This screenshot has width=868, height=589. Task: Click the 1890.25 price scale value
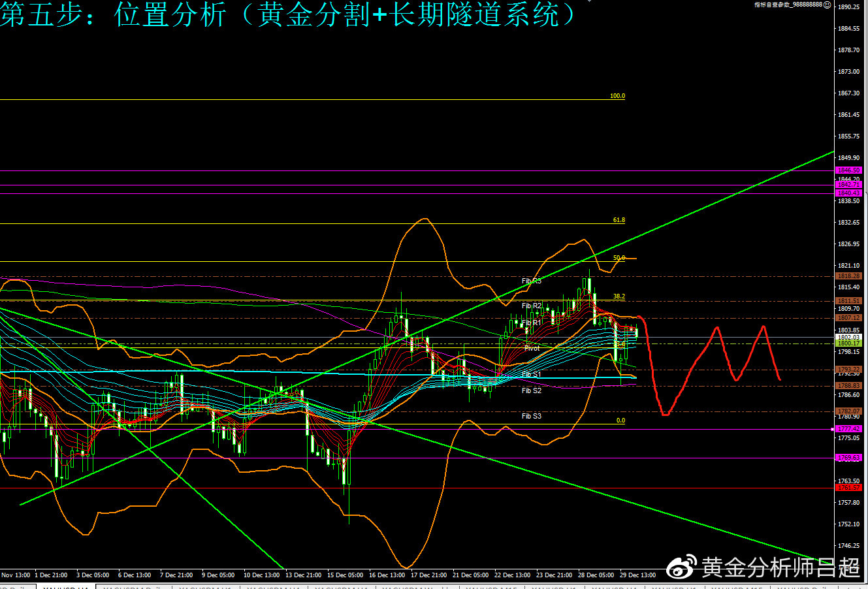tap(848, 7)
